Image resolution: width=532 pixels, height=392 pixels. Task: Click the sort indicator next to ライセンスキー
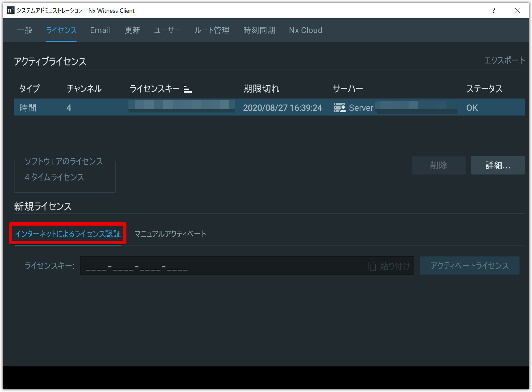point(188,89)
